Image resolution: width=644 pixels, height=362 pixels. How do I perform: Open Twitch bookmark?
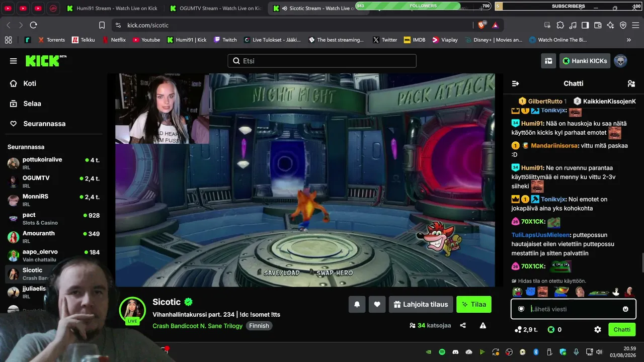tap(225, 40)
